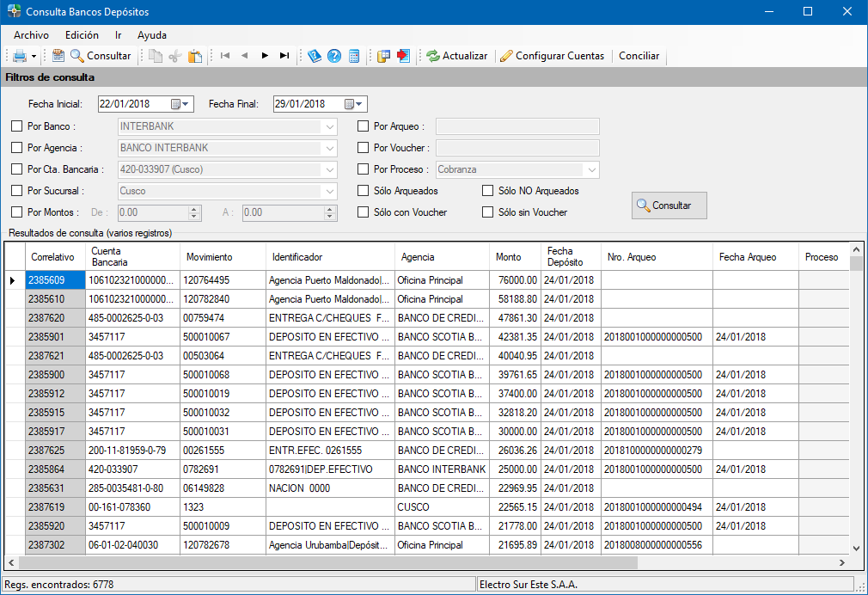This screenshot has height=595, width=868.
Task: Open the Fecha Final calendar dropdown
Action: (x=354, y=104)
